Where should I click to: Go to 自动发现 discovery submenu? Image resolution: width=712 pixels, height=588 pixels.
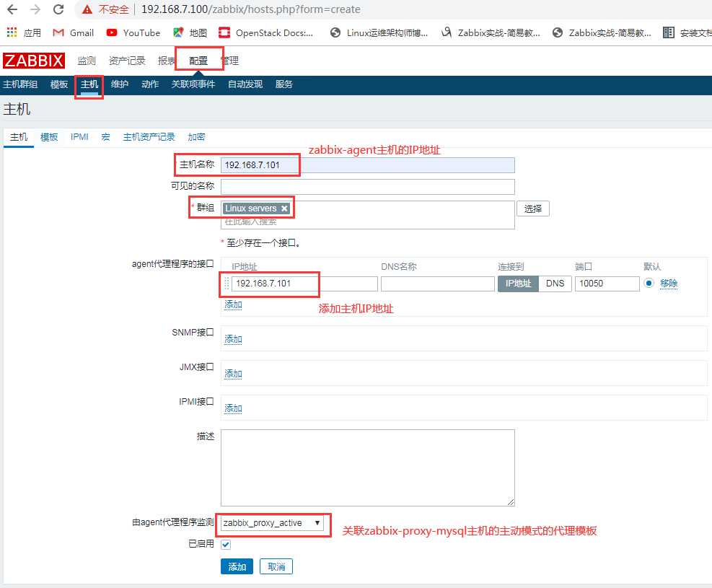245,84
